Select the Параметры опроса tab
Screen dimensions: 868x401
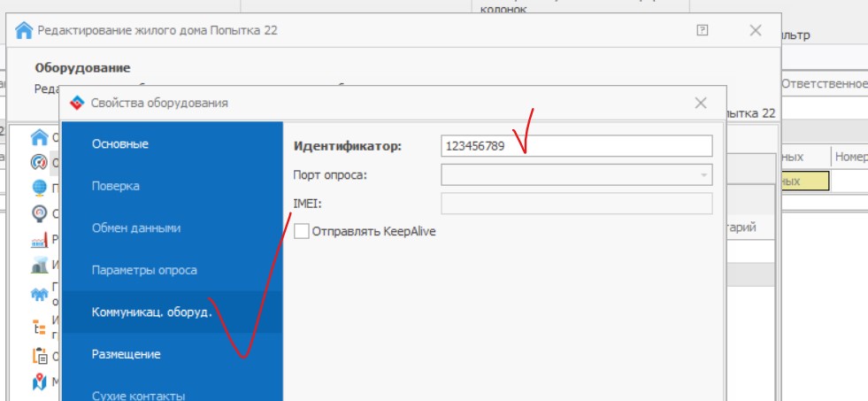144,270
